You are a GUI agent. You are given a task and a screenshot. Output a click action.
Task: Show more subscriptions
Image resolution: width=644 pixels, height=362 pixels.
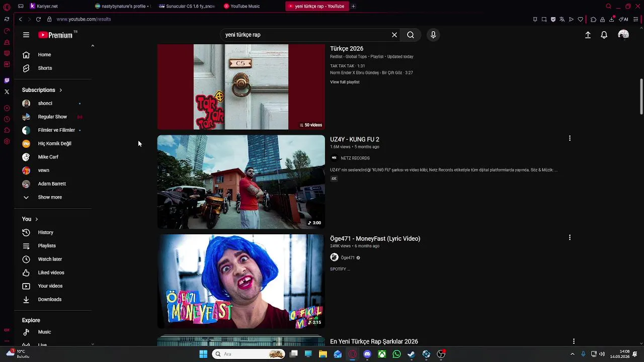click(x=53, y=197)
